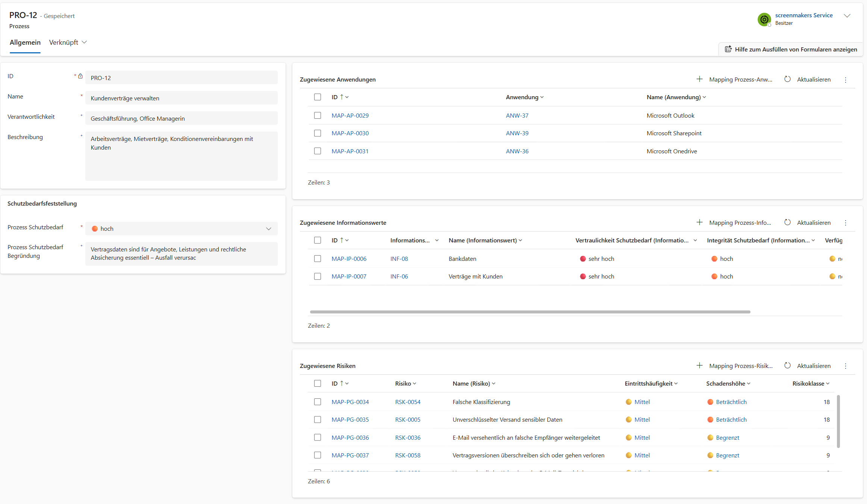Screen dimensions: 867x504
Task: Open more options for Zugewiesene Risiken
Action: 846,366
